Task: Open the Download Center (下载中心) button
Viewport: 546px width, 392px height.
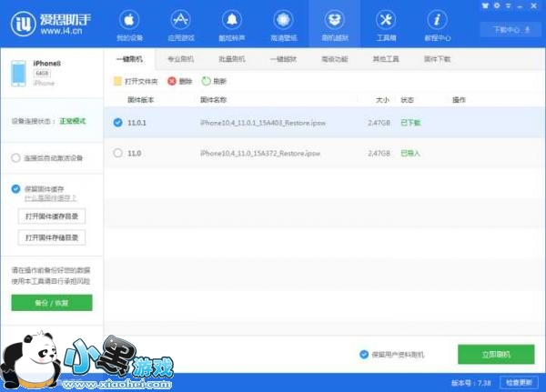Action: point(511,30)
